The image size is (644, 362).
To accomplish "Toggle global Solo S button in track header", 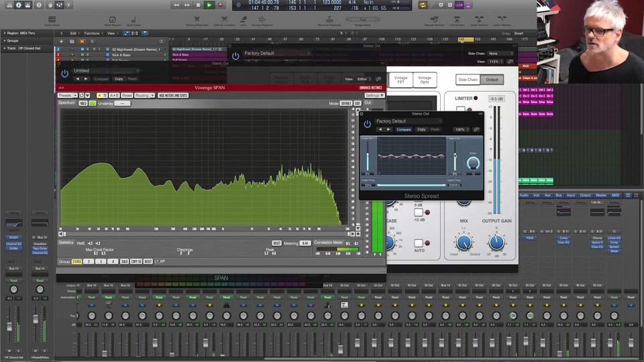I will click(x=92, y=42).
